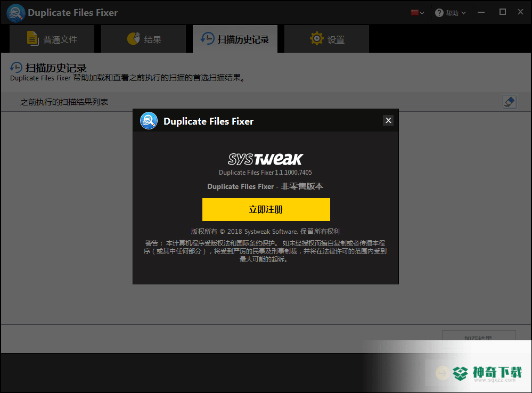Click the 扫描历史记录 page heading
Viewport: 532px width, 393px height.
(x=56, y=68)
